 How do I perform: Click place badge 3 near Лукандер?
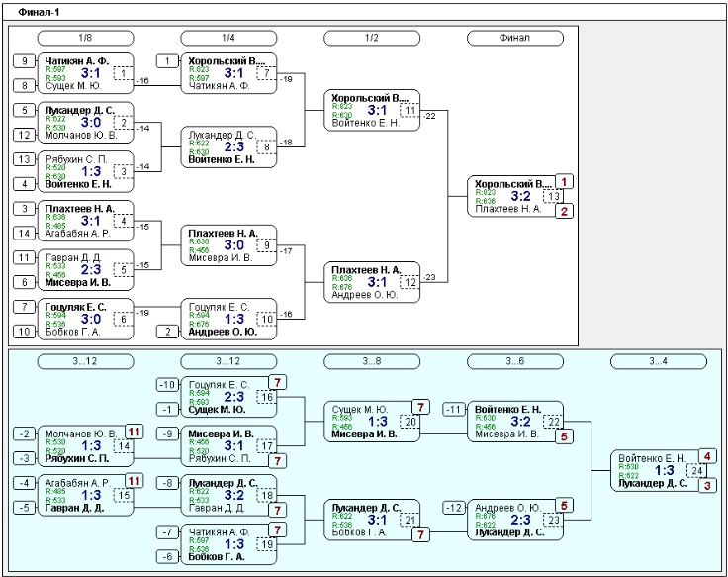707,486
